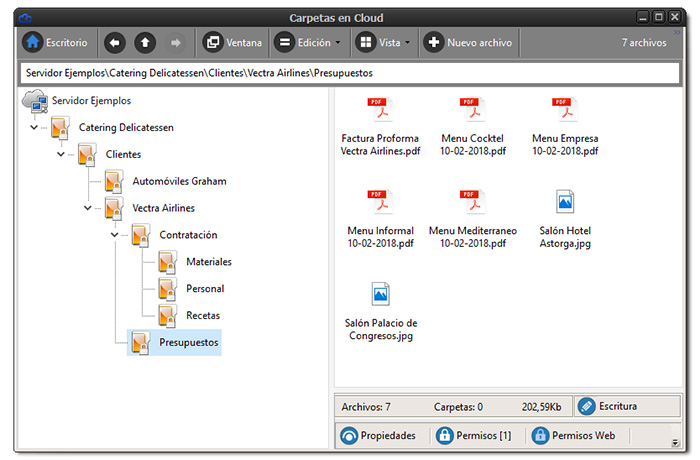This screenshot has height=460, width=700.
Task: Click the 'Factura Proforma Vectra Airlines.pdf' filename
Action: pos(380,145)
